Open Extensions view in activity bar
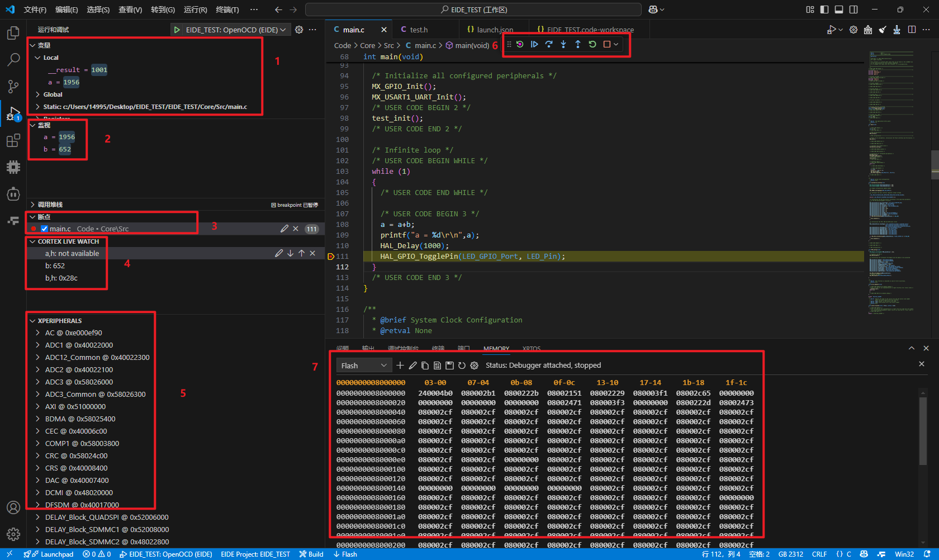939x560 pixels. (13, 140)
